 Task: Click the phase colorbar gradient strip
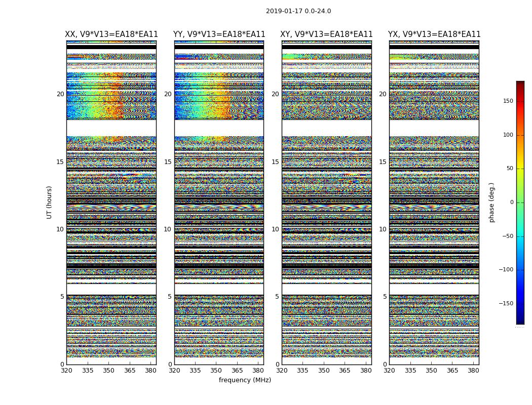pyautogui.click(x=520, y=202)
